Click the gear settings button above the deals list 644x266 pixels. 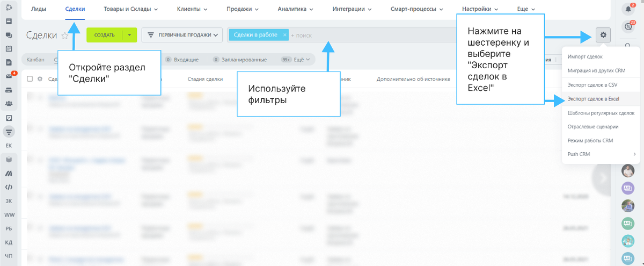(604, 35)
